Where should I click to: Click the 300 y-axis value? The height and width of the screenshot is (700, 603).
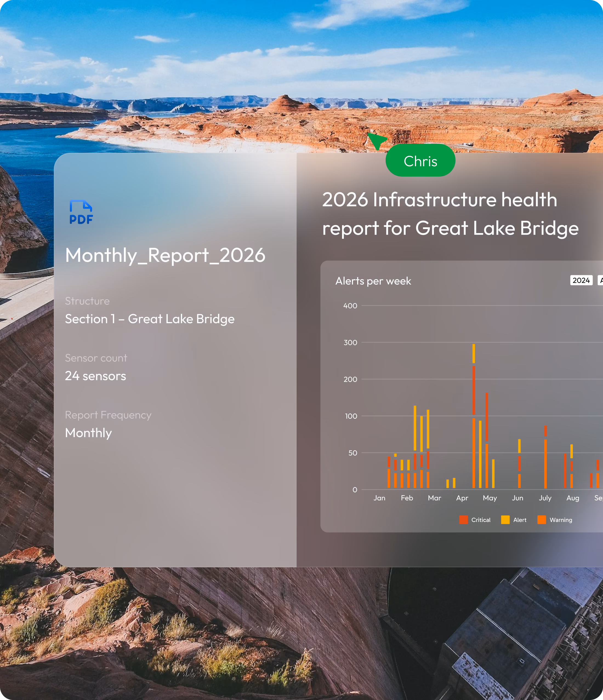pyautogui.click(x=350, y=343)
